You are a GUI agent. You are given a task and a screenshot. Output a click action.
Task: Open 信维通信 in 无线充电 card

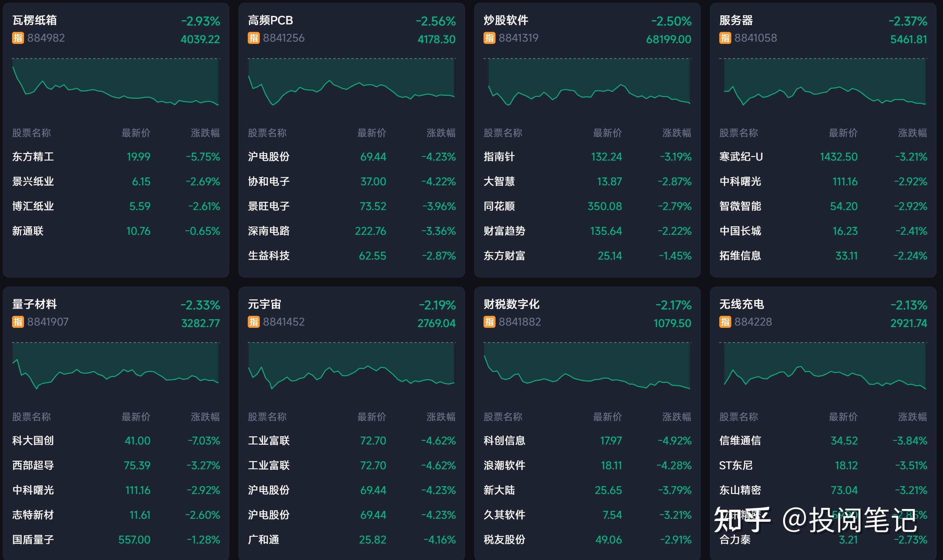[x=741, y=441]
